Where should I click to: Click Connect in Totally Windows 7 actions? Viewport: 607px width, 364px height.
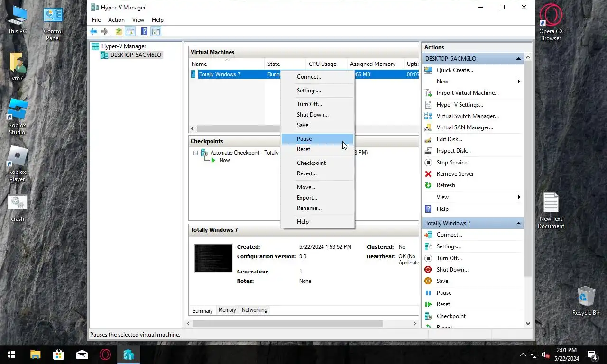449,235
